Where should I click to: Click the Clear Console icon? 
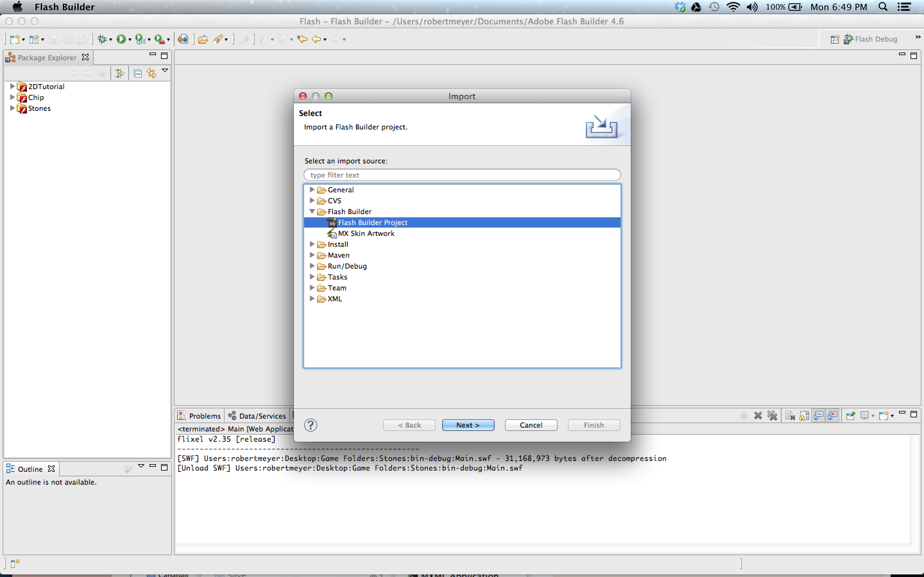coord(790,415)
